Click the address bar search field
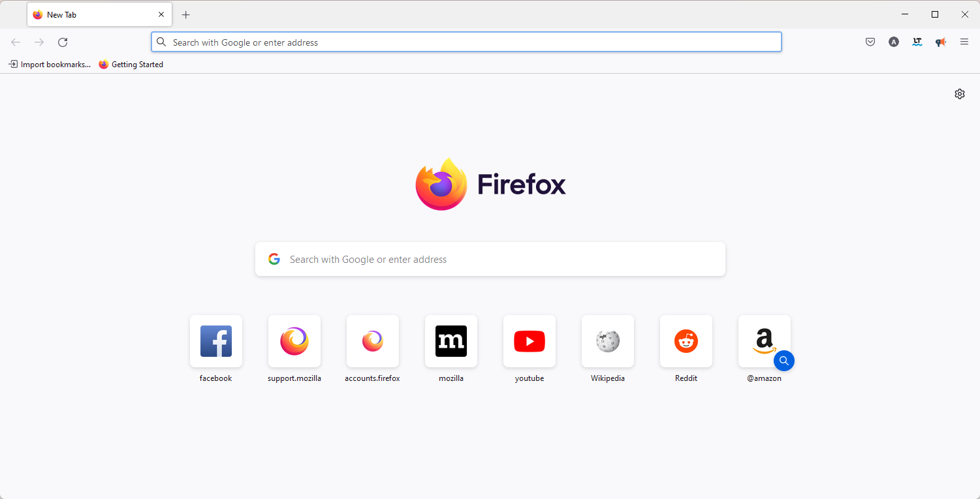Viewport: 980px width, 499px height. tap(467, 42)
